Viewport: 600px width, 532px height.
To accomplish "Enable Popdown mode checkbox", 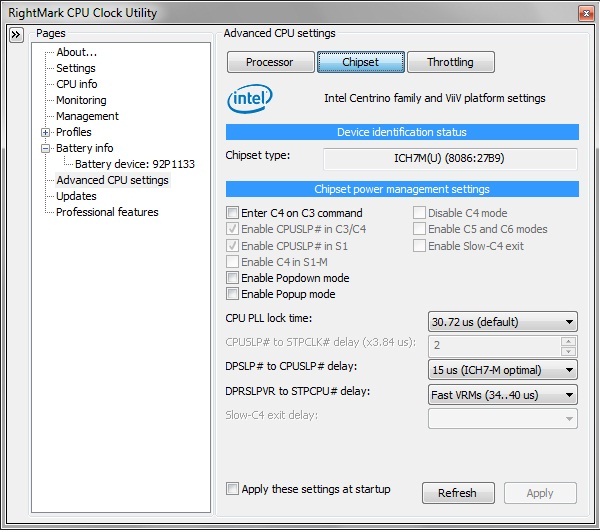I will coord(232,278).
